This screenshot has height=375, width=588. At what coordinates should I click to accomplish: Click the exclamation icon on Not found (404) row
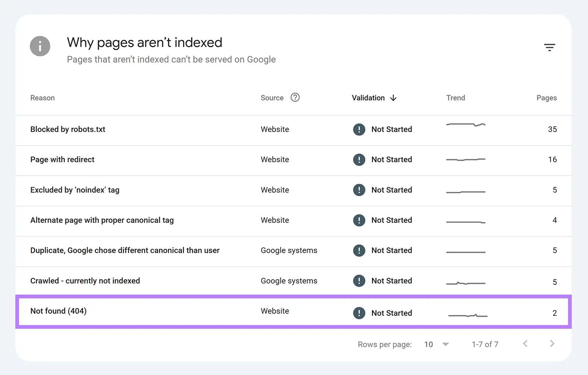point(359,313)
